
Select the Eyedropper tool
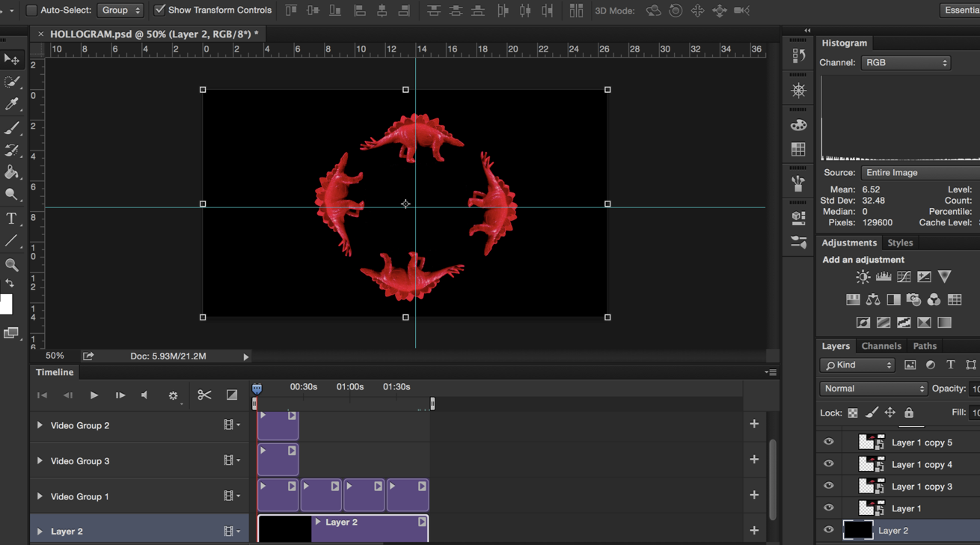pos(11,105)
